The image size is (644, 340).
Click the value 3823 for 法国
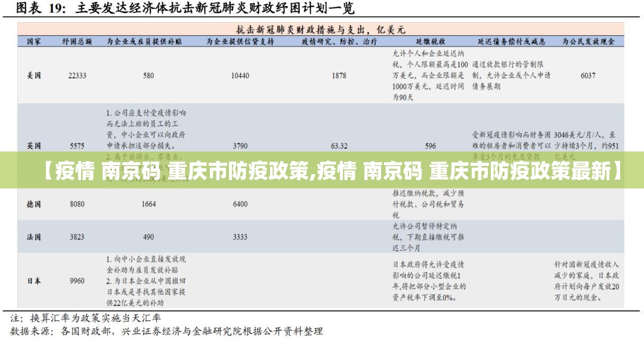[x=77, y=237]
